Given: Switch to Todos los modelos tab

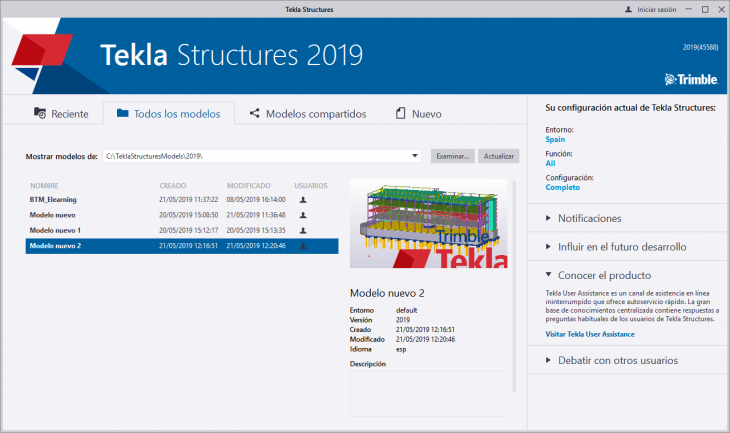Looking at the screenshot, I should pyautogui.click(x=169, y=114).
